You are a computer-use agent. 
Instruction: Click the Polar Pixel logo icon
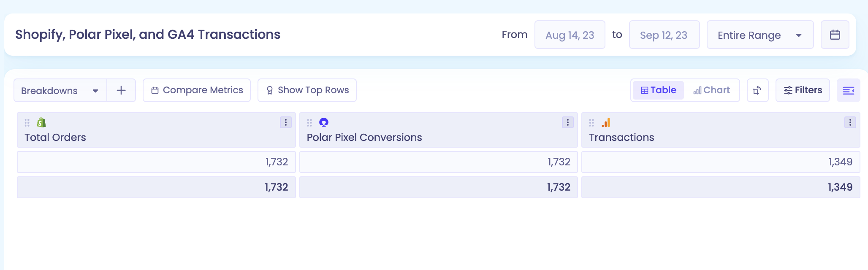pos(324,122)
